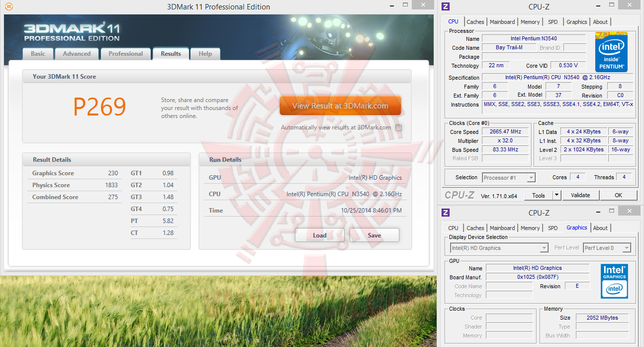
Task: Open SPD tab in upper CPU-Z window
Action: click(x=553, y=22)
